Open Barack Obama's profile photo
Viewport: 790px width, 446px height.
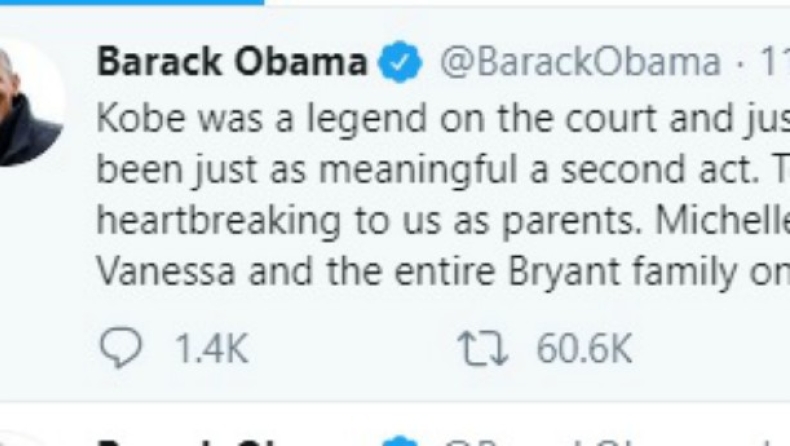(x=30, y=103)
